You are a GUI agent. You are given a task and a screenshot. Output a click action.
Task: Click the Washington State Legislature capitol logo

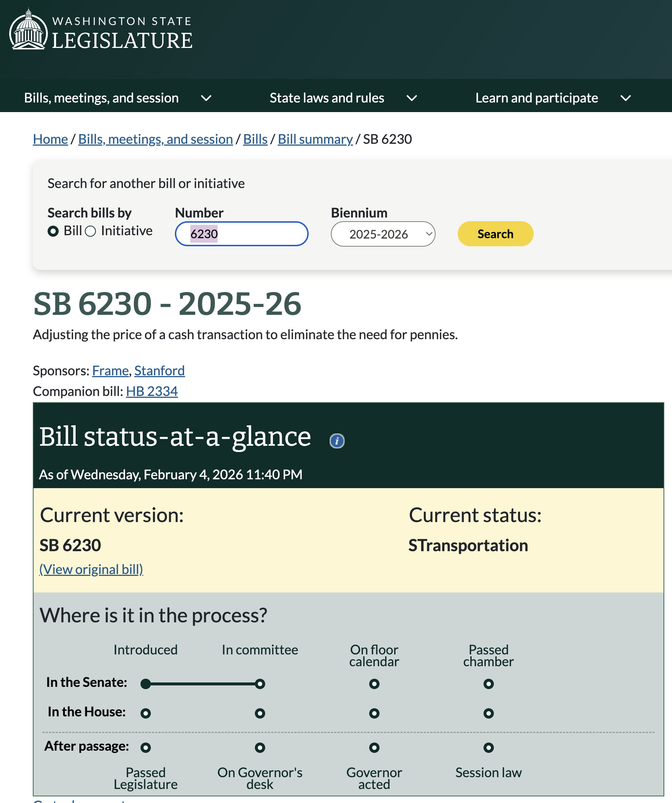(28, 30)
